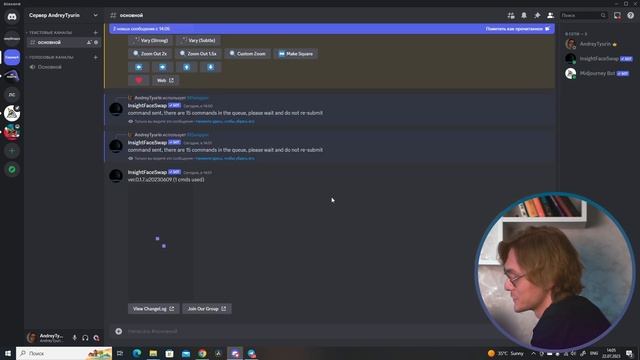Click the pan up arrow button
Image resolution: width=640 pixels, height=360 pixels.
(187, 67)
